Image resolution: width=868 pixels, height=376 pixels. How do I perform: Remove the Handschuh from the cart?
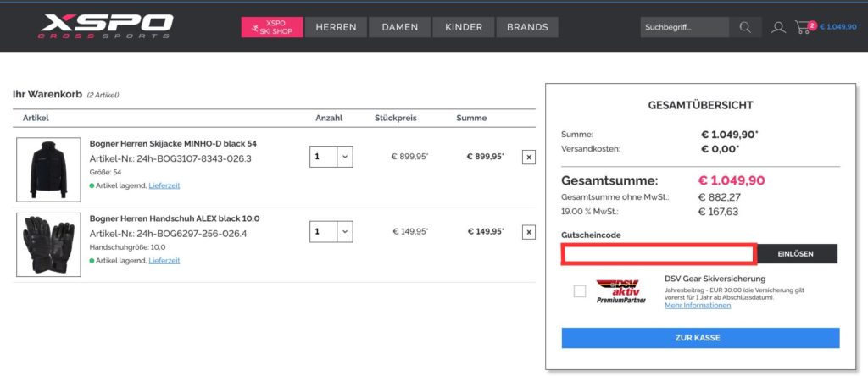(529, 232)
